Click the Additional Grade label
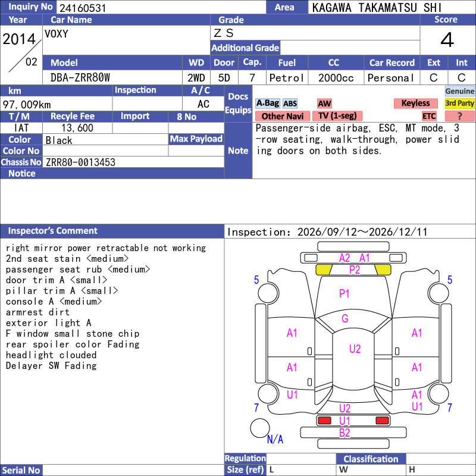This screenshot has height=476, width=476. (x=245, y=48)
